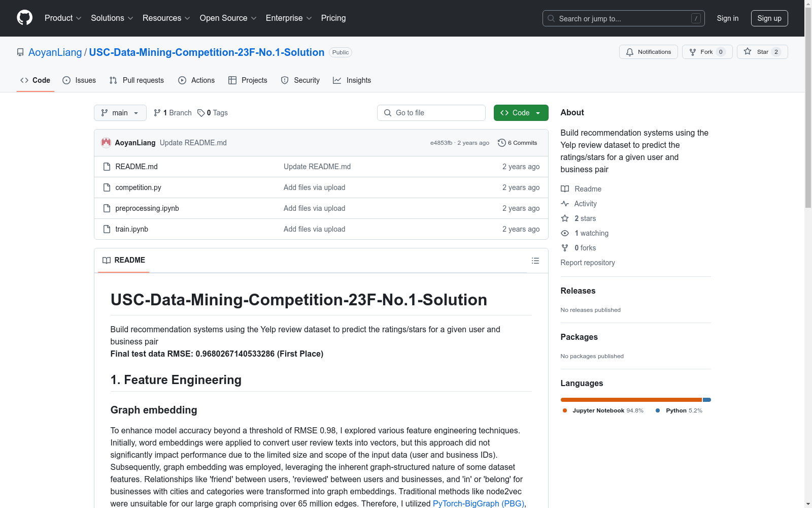Screen dimensions: 812x508
Task: View the 0 Tags link
Action: 213,113
